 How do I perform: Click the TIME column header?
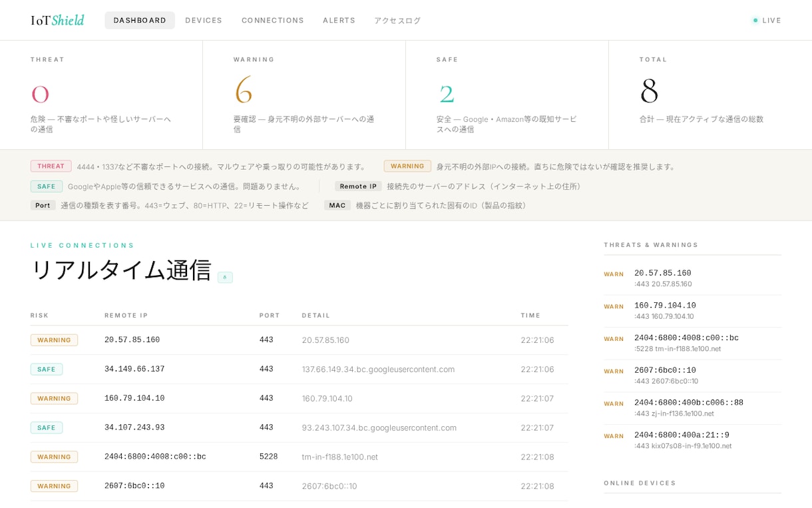[530, 316]
